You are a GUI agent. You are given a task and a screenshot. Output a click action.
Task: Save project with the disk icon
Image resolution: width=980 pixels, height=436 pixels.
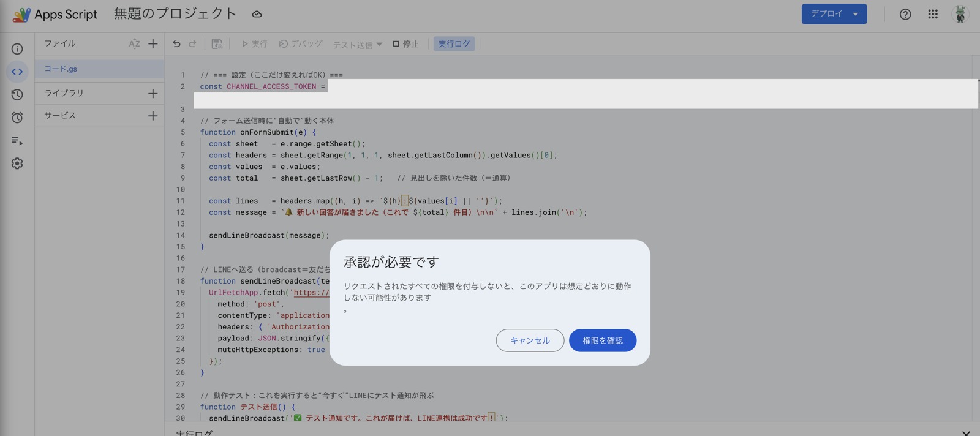[x=217, y=43]
